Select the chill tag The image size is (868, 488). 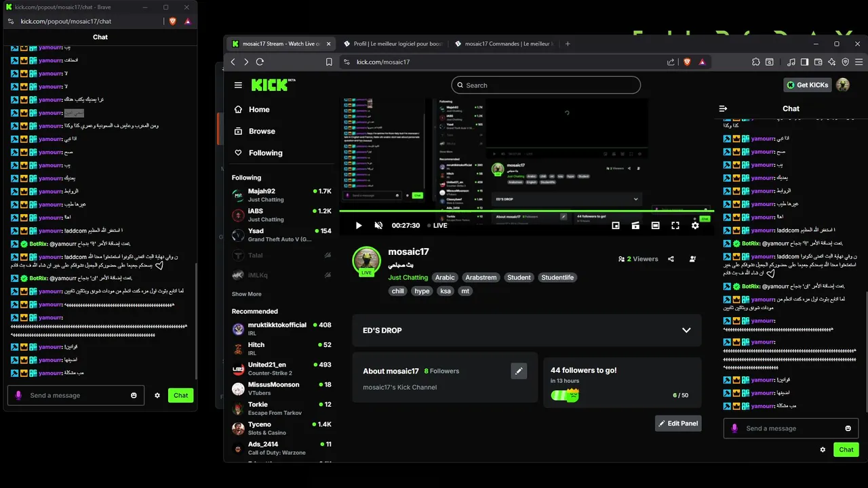[398, 291]
